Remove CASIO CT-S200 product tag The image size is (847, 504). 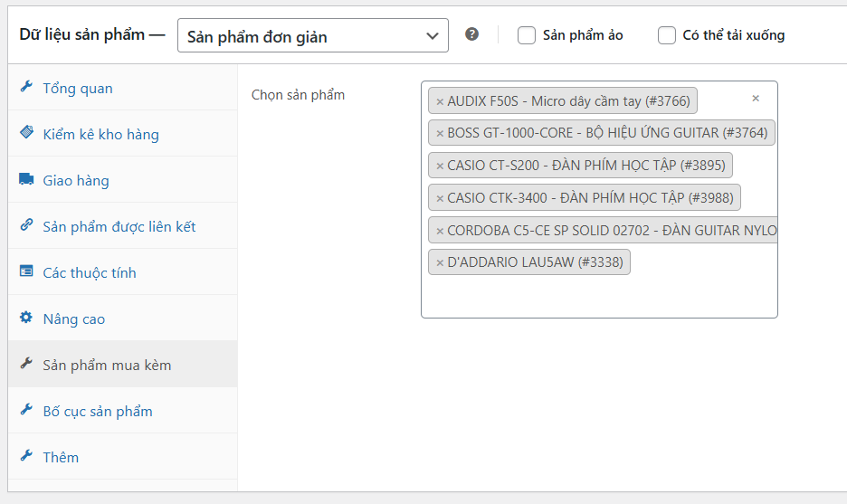pos(440,166)
